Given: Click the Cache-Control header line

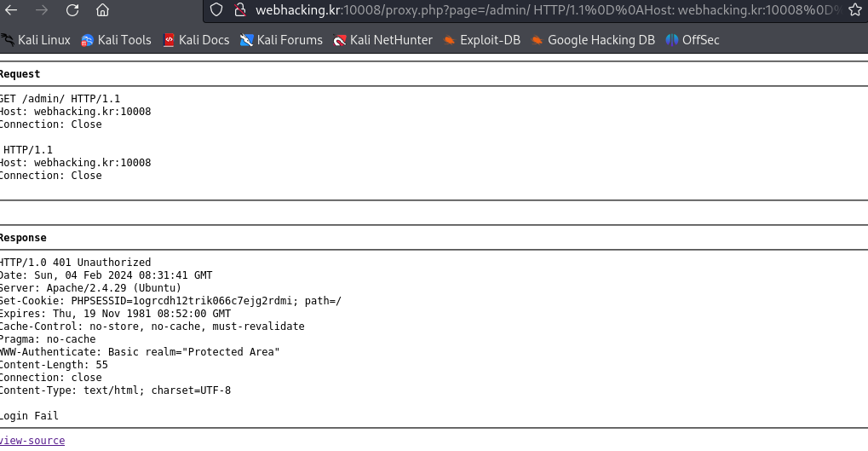Looking at the screenshot, I should pos(152,326).
